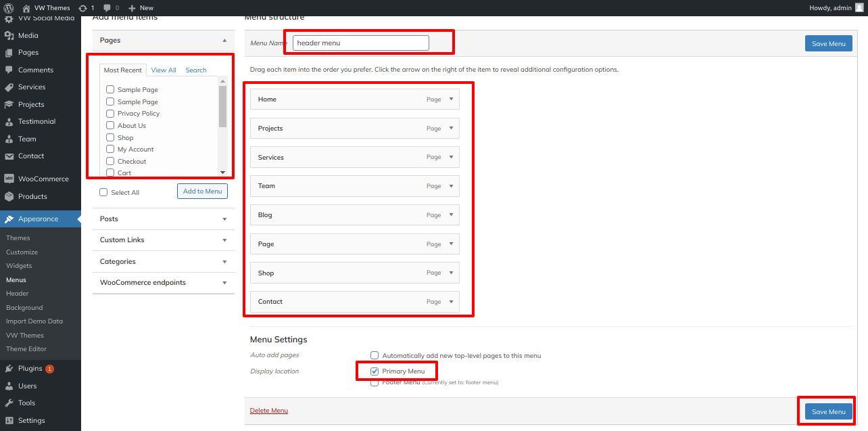Screen dimensions: 868x431
Task: Open the Testimonial sidebar icon
Action: [9, 122]
